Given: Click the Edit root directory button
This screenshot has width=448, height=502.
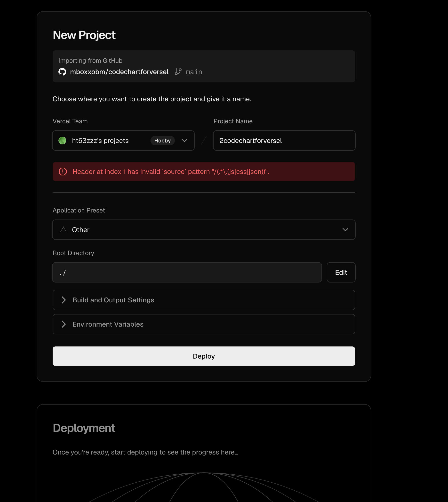Looking at the screenshot, I should [341, 272].
